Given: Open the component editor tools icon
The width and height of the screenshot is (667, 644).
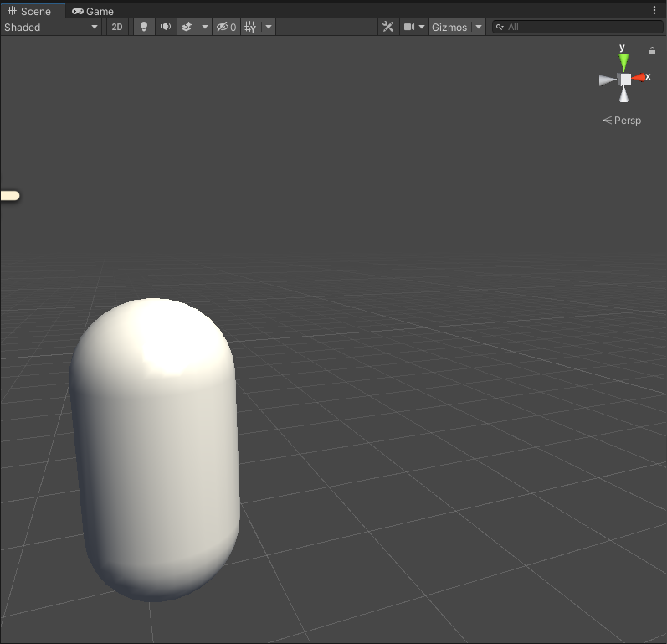Looking at the screenshot, I should point(388,28).
